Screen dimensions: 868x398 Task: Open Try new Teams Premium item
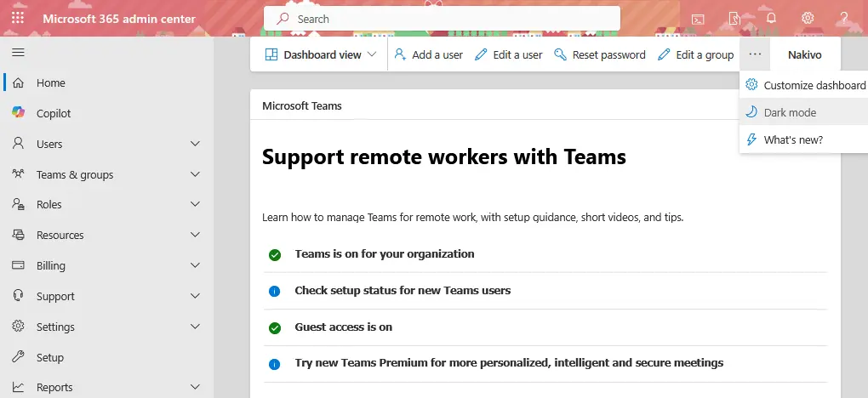(509, 363)
